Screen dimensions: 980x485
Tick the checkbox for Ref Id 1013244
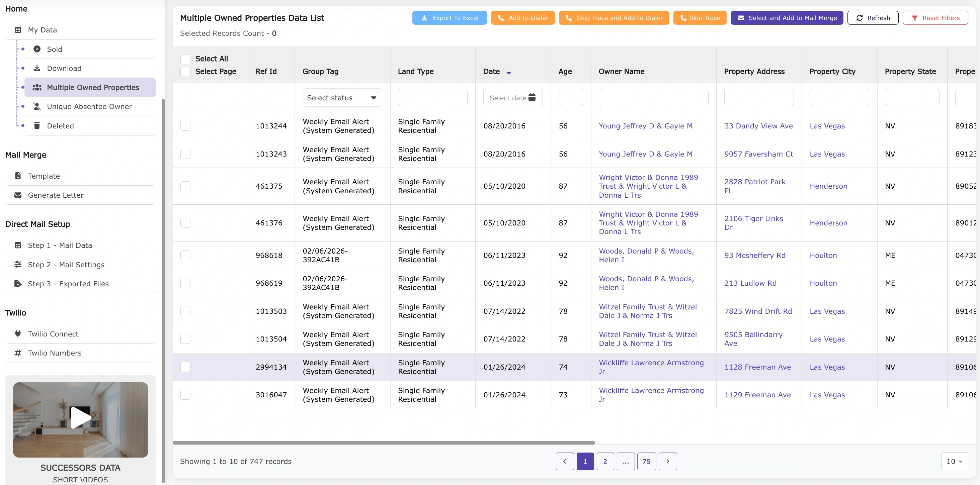(x=185, y=125)
